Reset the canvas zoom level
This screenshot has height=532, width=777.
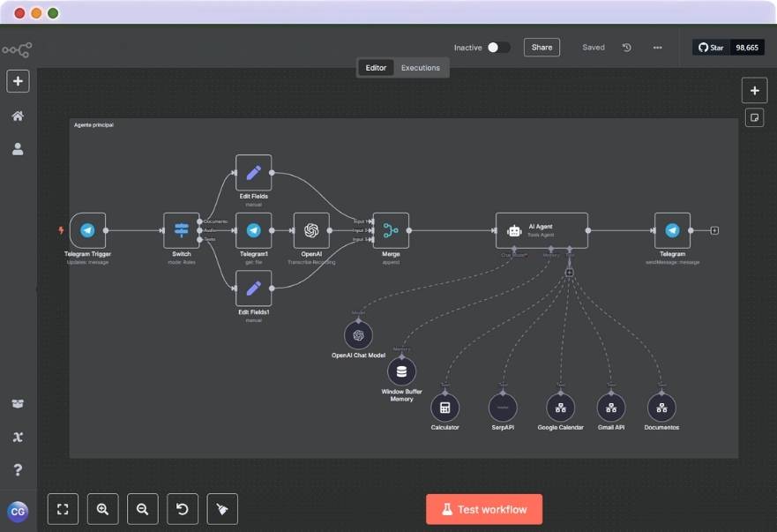tap(183, 509)
